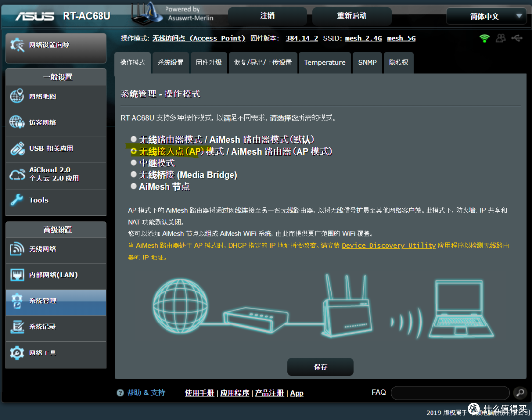532x420 pixels.
Task: Click the RT-AC68U model name
Action: coord(87,16)
